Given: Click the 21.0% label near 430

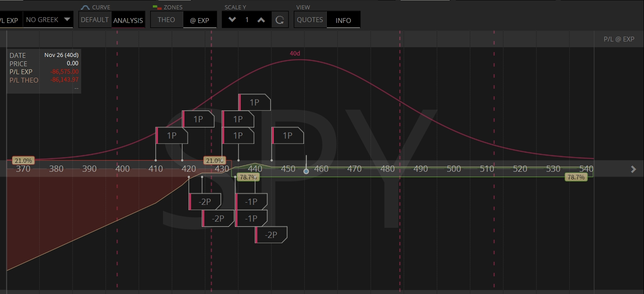Looking at the screenshot, I should [215, 161].
